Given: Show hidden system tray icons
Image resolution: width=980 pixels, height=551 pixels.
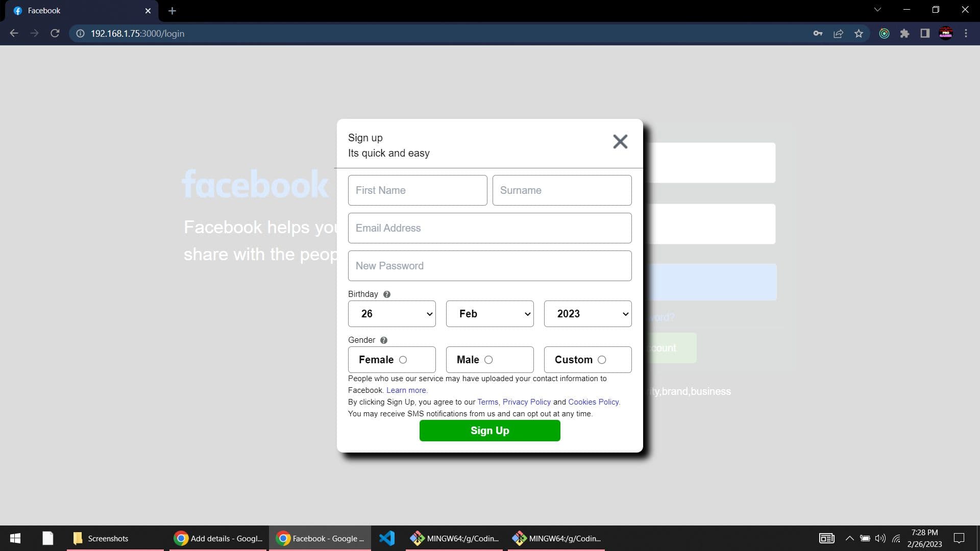Looking at the screenshot, I should tap(849, 538).
